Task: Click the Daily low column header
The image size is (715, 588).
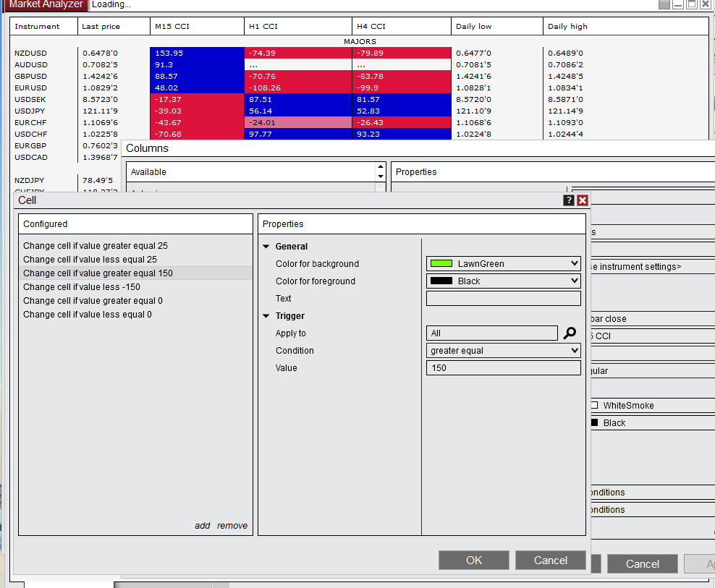Action: tap(497, 27)
